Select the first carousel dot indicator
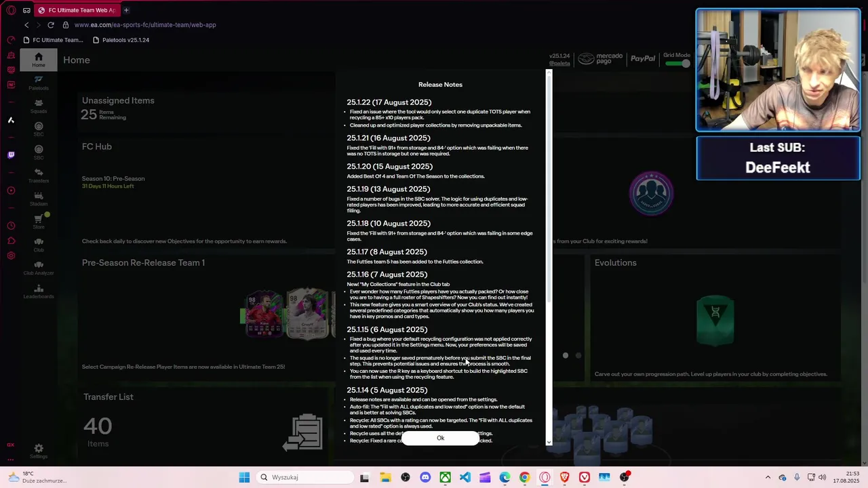Image resolution: width=868 pixels, height=488 pixels. [566, 355]
